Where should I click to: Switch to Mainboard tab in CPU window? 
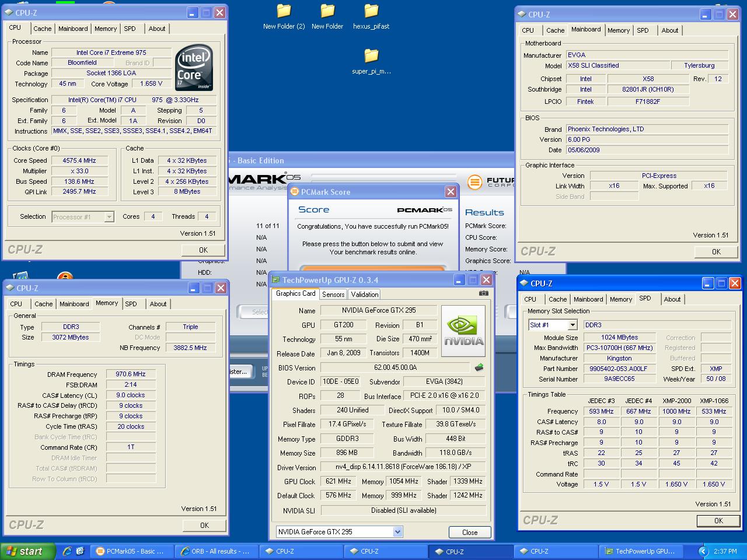73,29
